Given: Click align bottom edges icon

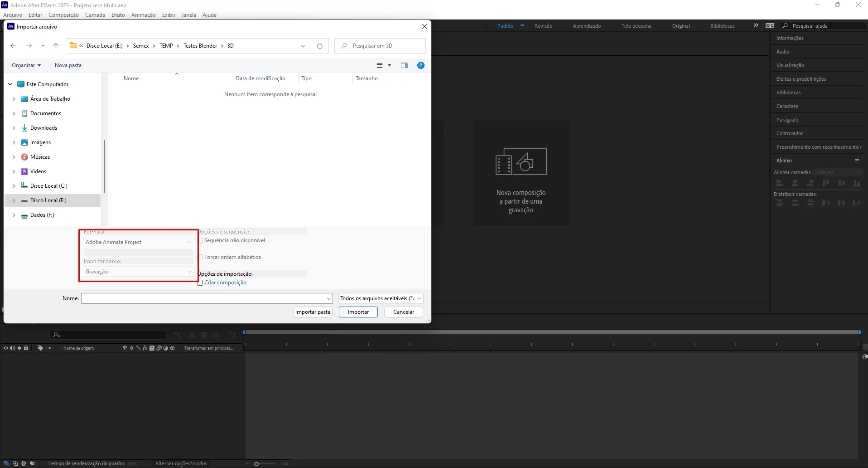Looking at the screenshot, I should pos(857,183).
